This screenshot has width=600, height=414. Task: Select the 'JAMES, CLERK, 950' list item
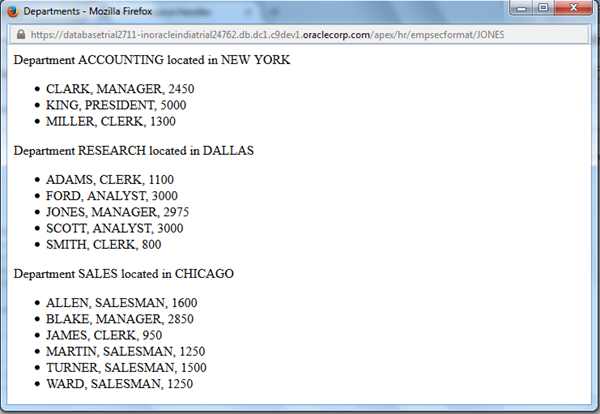tap(104, 335)
